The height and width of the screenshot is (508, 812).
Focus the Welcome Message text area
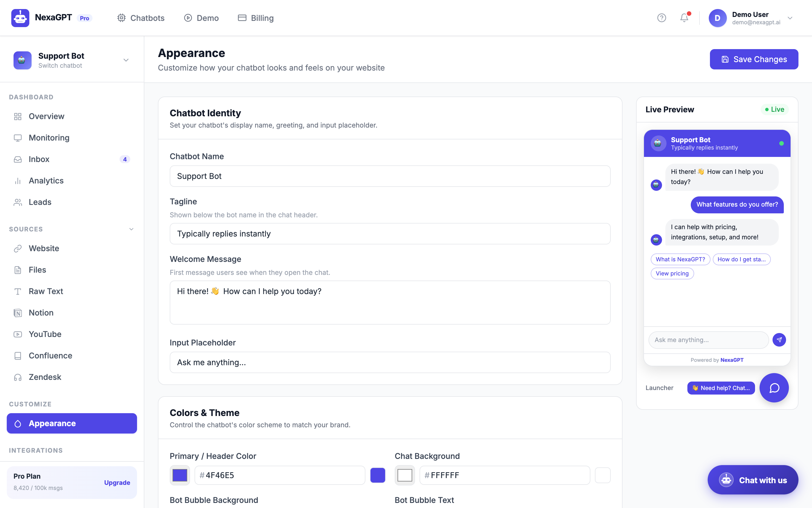[390, 302]
